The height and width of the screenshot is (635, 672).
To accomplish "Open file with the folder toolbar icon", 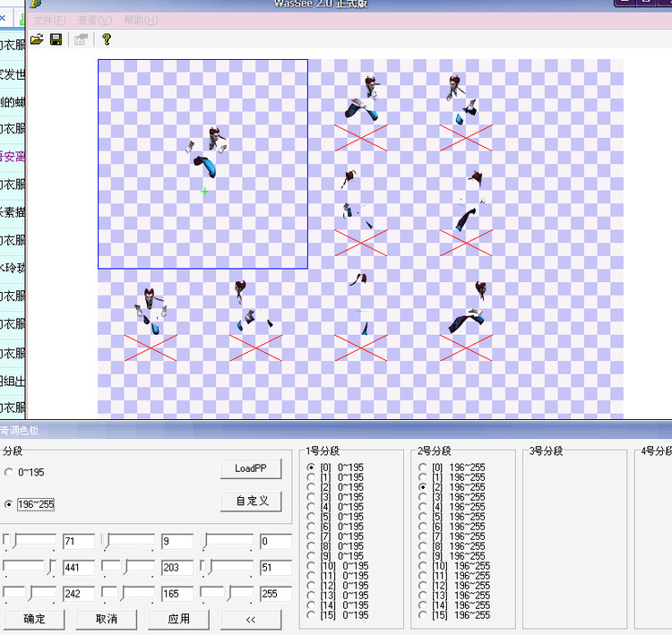I will coord(37,39).
